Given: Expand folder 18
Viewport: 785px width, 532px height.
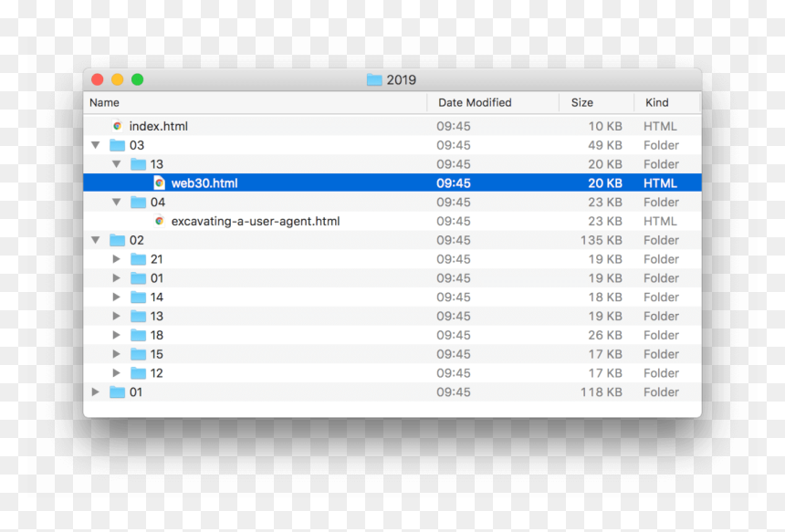Looking at the screenshot, I should [x=117, y=335].
